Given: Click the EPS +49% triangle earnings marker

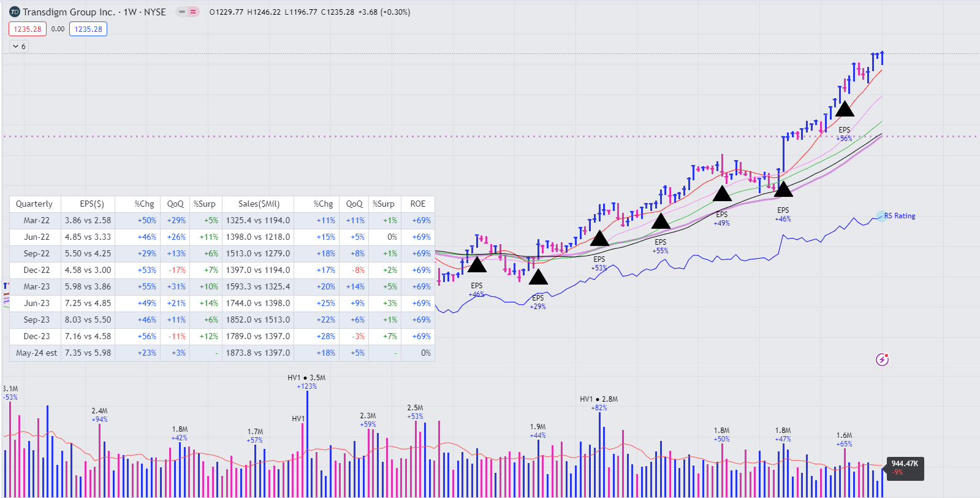Looking at the screenshot, I should (722, 193).
